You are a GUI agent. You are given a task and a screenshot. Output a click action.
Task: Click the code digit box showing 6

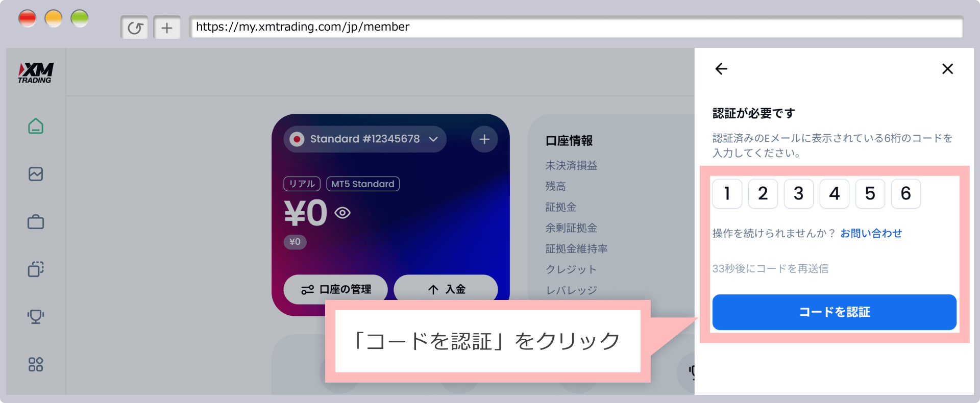coord(906,194)
